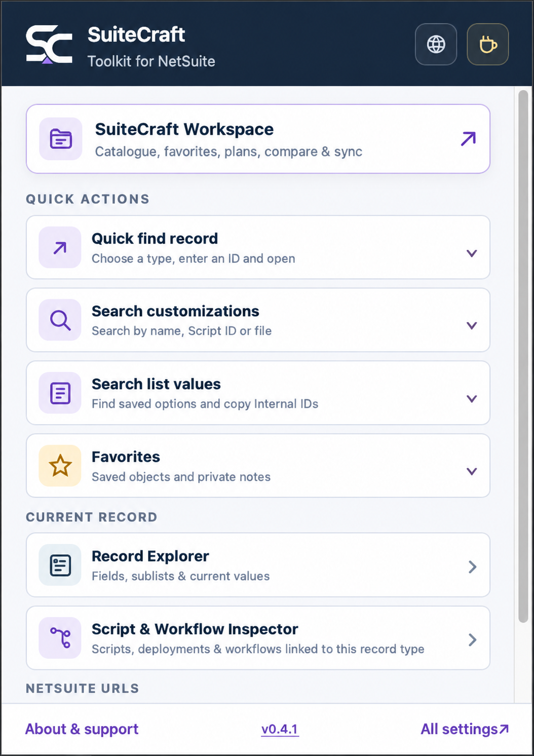Open Script & Workflow Inspector right chevron
534x756 pixels.
click(x=472, y=639)
